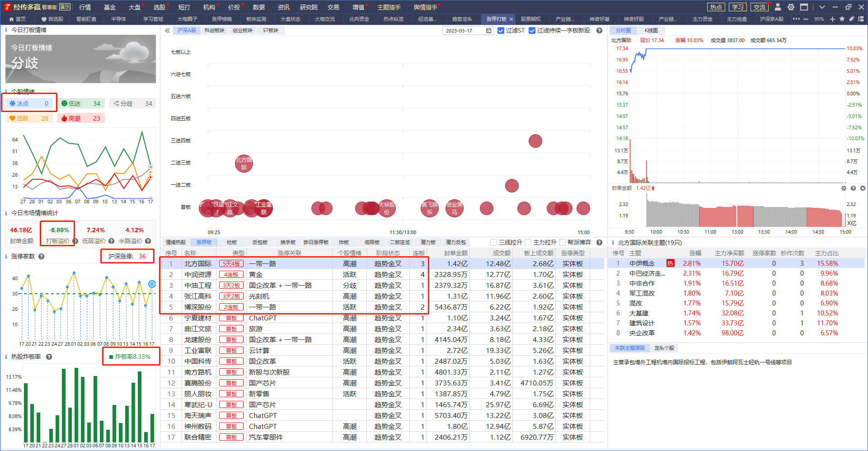Click the chart settings gear next to 封单金额
The width and height of the screenshot is (868, 451).
[844, 188]
